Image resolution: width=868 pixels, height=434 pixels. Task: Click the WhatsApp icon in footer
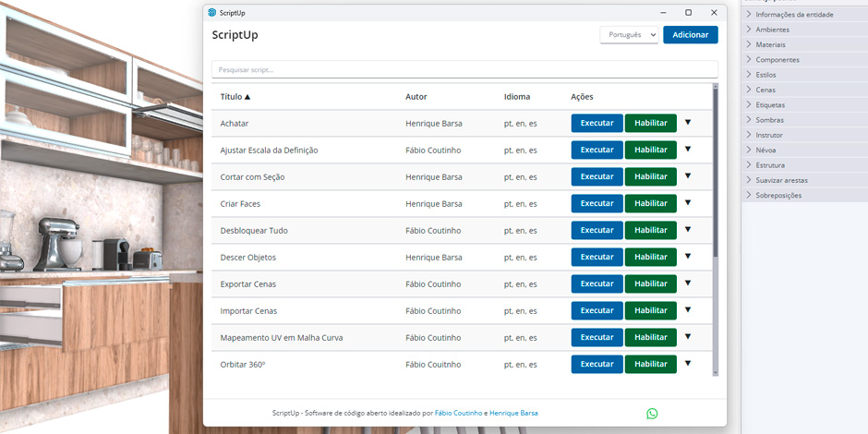[652, 414]
